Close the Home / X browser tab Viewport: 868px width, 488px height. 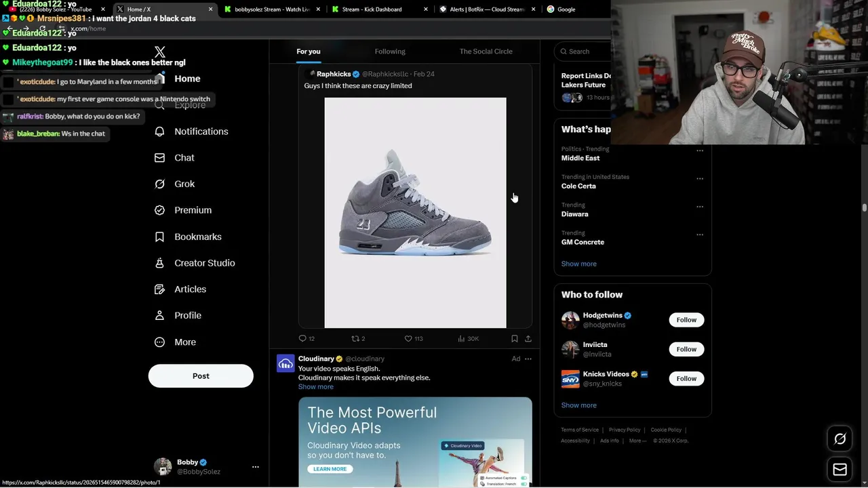pyautogui.click(x=210, y=9)
